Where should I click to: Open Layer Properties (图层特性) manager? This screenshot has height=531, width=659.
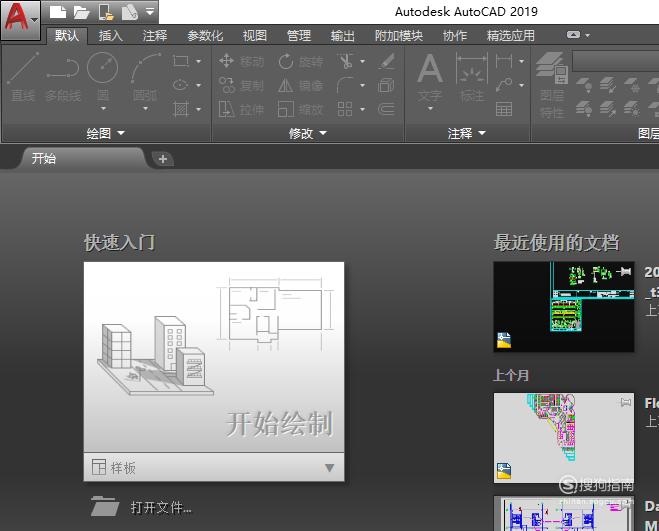(x=552, y=85)
